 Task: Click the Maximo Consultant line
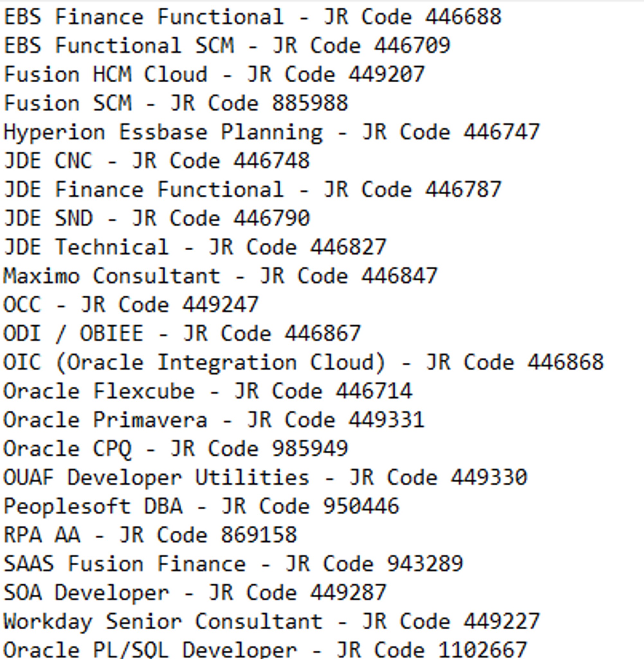(x=220, y=276)
